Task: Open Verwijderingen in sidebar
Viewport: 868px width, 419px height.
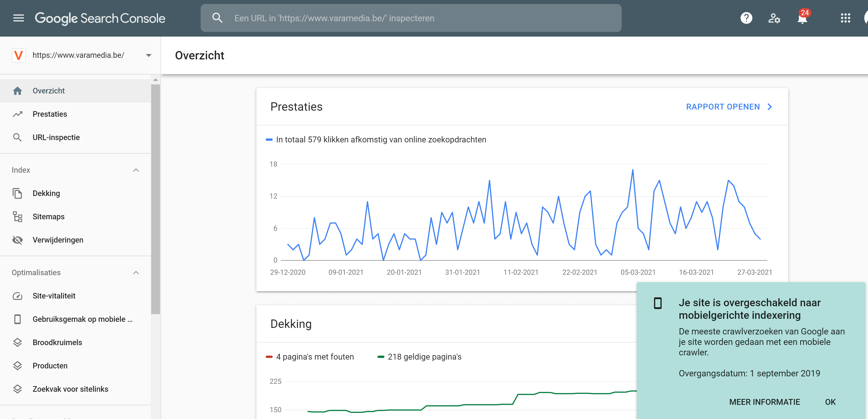Action: coord(76,240)
